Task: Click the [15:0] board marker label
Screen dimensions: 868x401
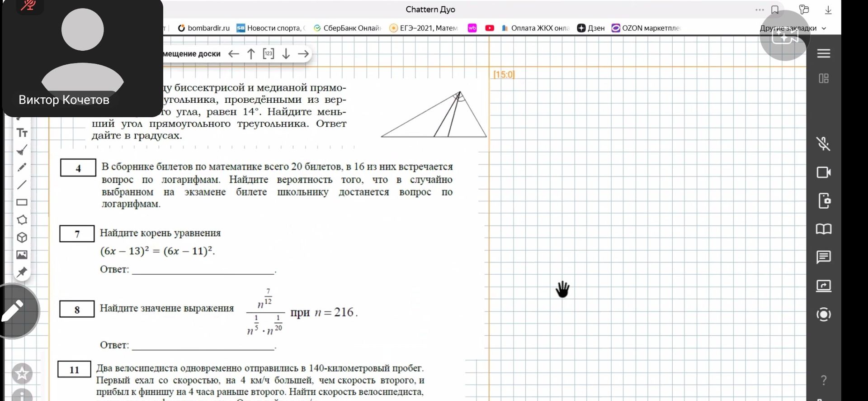Action: click(x=504, y=74)
